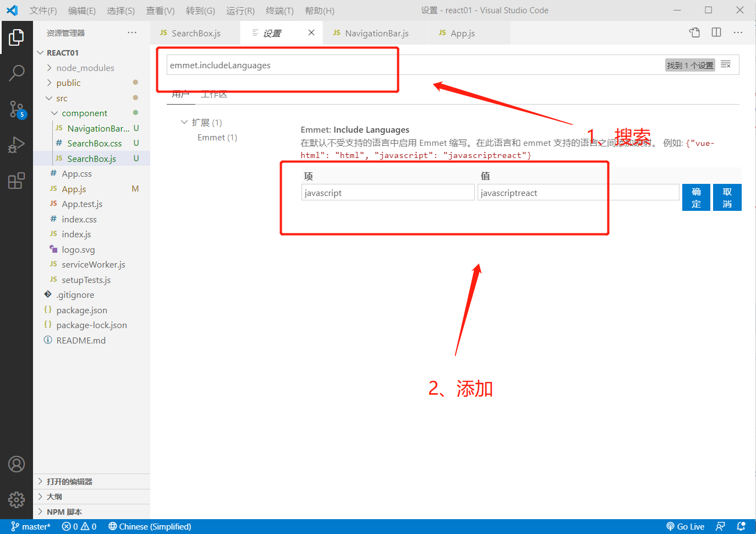Screen dimensions: 756x534
Task: Open the 查看(V) menu
Action: click(160, 10)
